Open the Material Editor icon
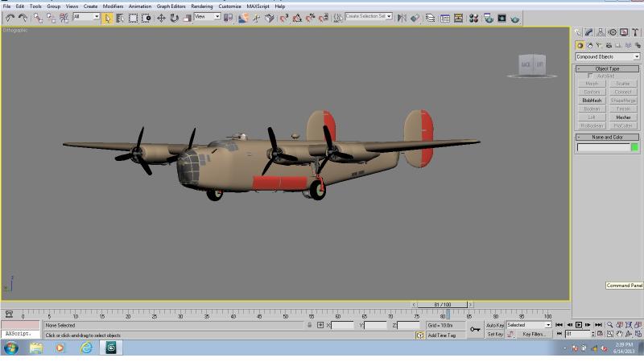Image resolution: width=644 pixels, height=362 pixels. 473,18
